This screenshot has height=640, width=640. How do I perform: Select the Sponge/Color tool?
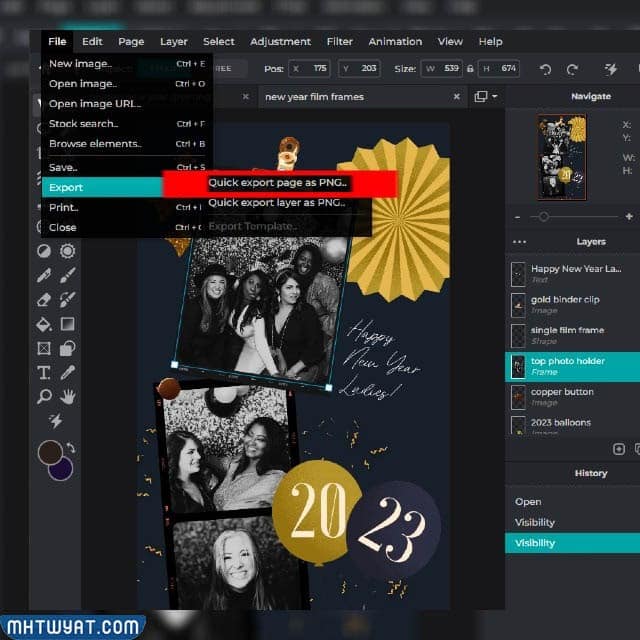click(x=67, y=251)
